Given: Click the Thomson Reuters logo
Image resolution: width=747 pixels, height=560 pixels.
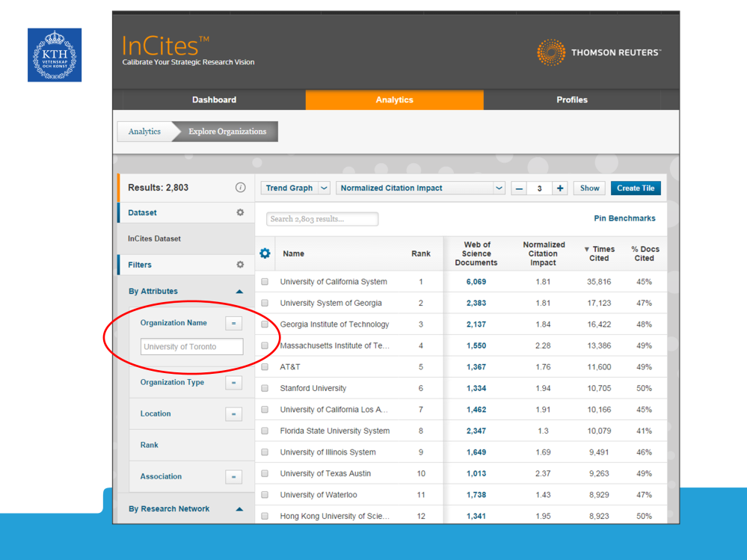Looking at the screenshot, I should click(599, 52).
